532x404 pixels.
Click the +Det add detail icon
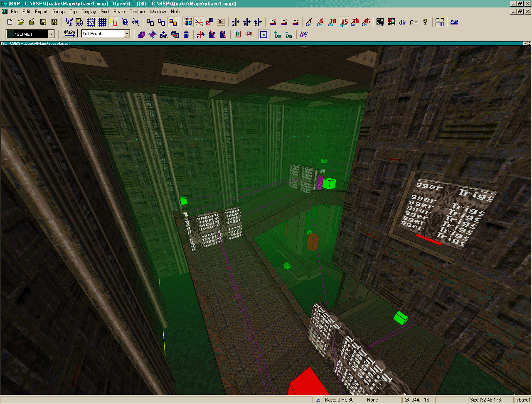278,34
